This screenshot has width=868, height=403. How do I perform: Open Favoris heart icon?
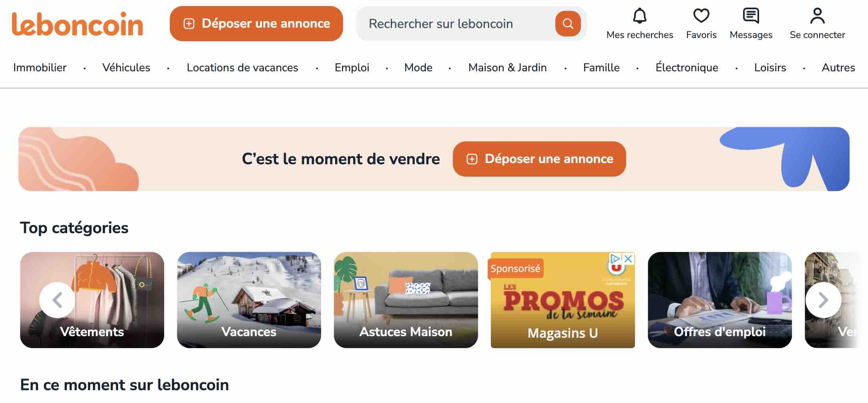(701, 16)
